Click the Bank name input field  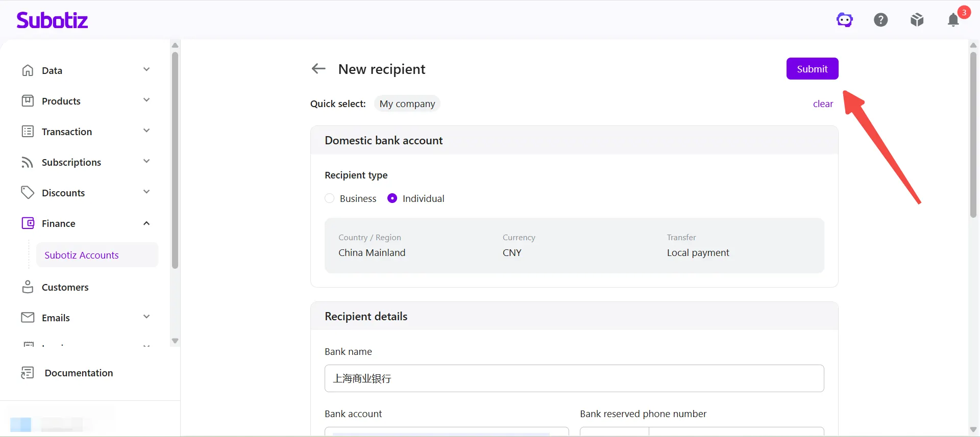(574, 378)
